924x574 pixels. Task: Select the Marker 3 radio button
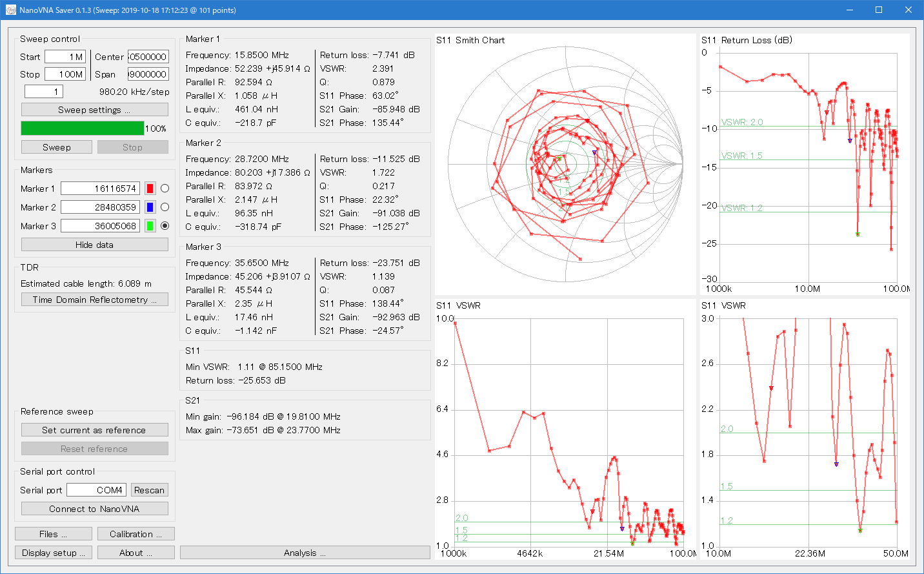[x=165, y=226]
